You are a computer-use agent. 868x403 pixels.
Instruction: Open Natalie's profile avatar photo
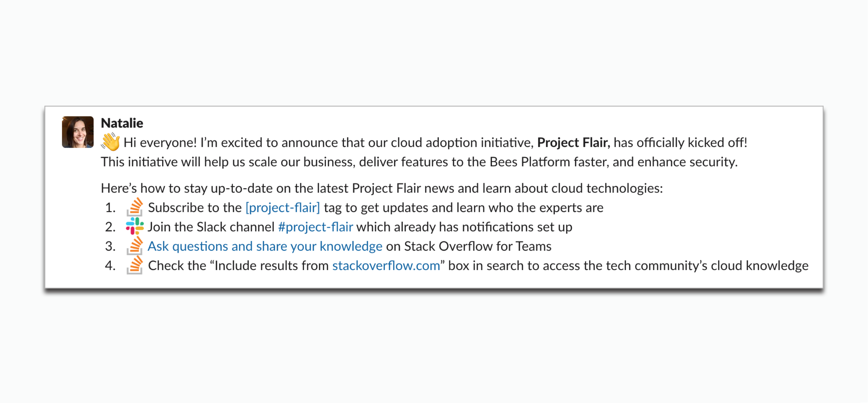[78, 132]
